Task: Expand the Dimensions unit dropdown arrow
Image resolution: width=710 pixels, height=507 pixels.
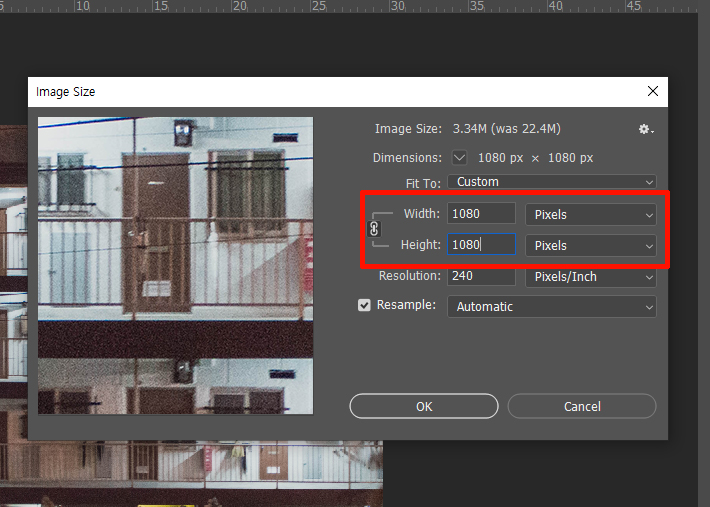Action: (x=459, y=158)
